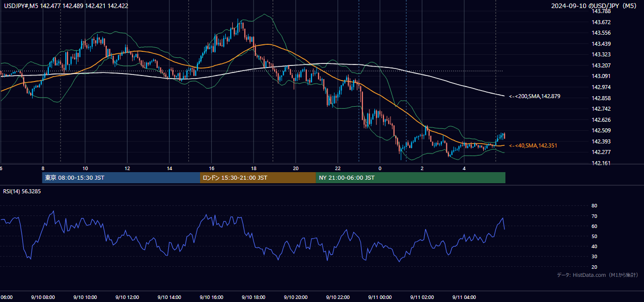644x302 pixels.
Task: Click hour tick 12 under price chart
Action: click(x=127, y=168)
